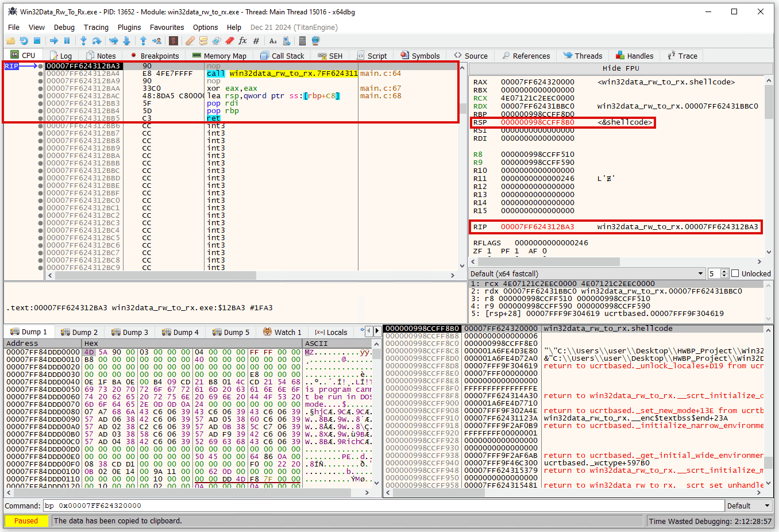Open the Scylla plugin icon

point(173,41)
